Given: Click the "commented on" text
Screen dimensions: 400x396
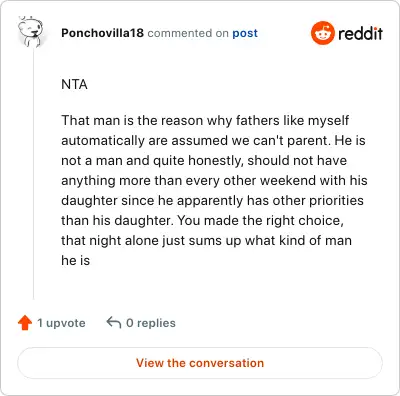Looking at the screenshot, I should [x=188, y=33].
